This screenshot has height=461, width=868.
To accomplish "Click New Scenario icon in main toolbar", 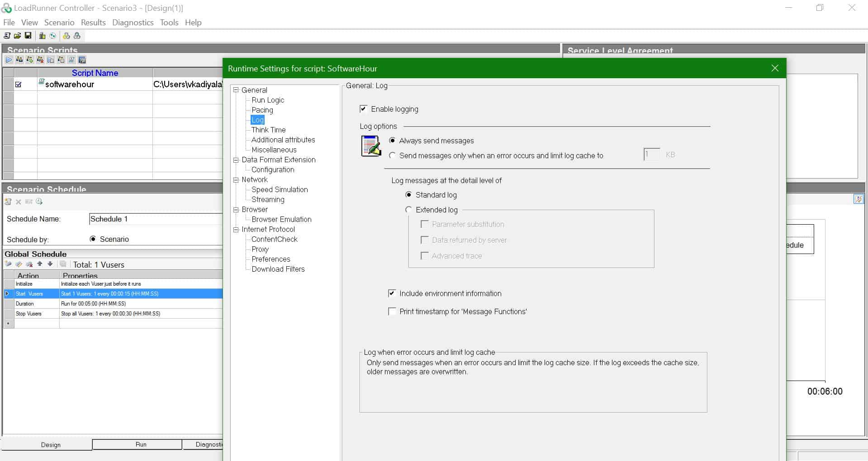I will tap(7, 36).
